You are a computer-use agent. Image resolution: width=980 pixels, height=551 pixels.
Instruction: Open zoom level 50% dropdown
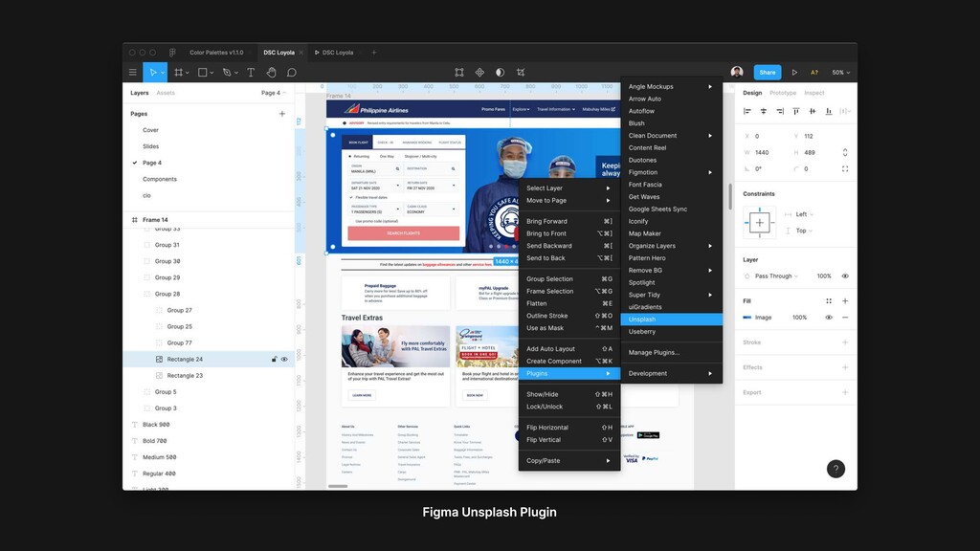840,73
